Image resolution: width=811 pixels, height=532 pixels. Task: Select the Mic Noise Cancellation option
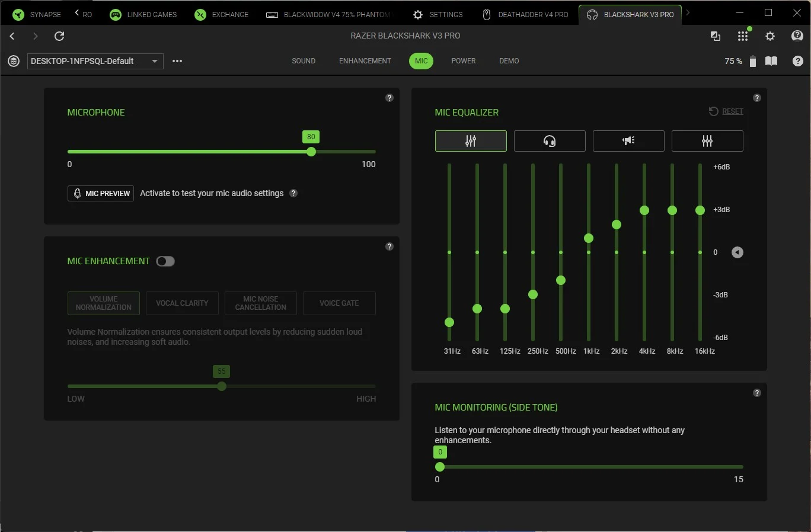point(260,303)
